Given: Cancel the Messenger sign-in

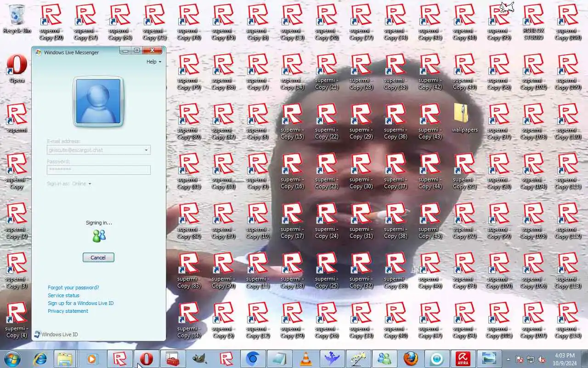Looking at the screenshot, I should click(98, 258).
